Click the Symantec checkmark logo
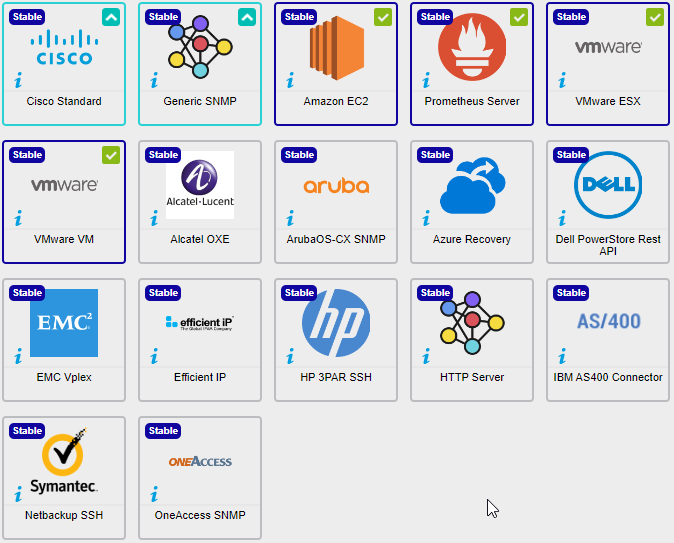Screen dimensions: 674x543 [64, 460]
